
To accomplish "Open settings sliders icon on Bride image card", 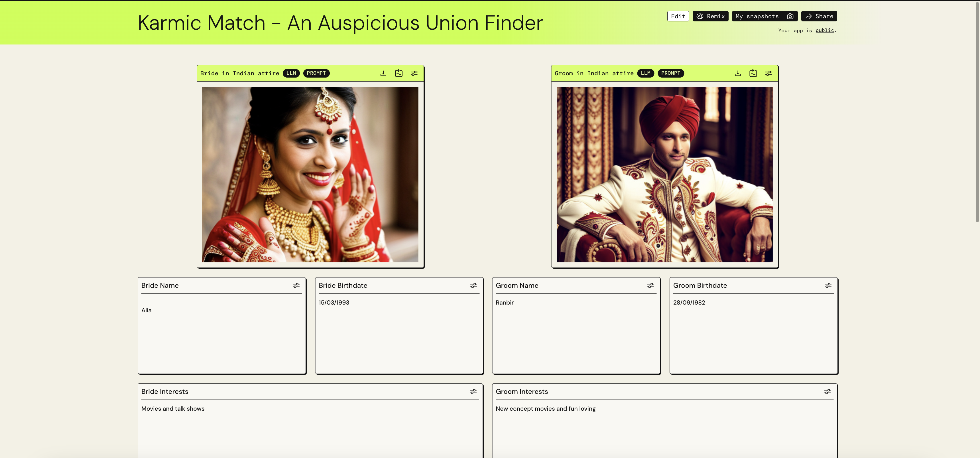I will (414, 73).
